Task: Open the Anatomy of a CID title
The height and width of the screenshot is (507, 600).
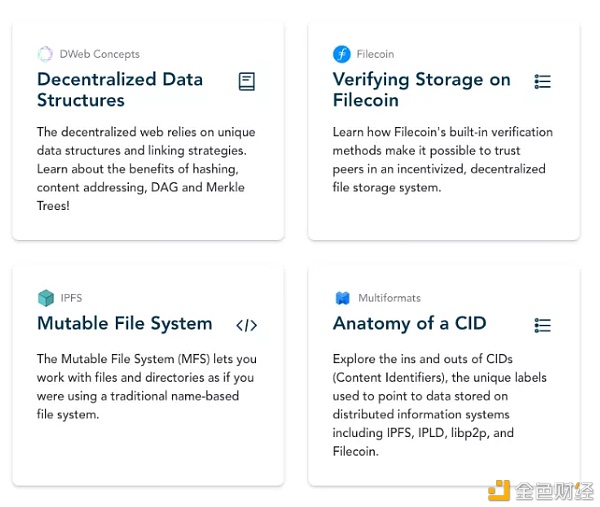Action: point(409,323)
